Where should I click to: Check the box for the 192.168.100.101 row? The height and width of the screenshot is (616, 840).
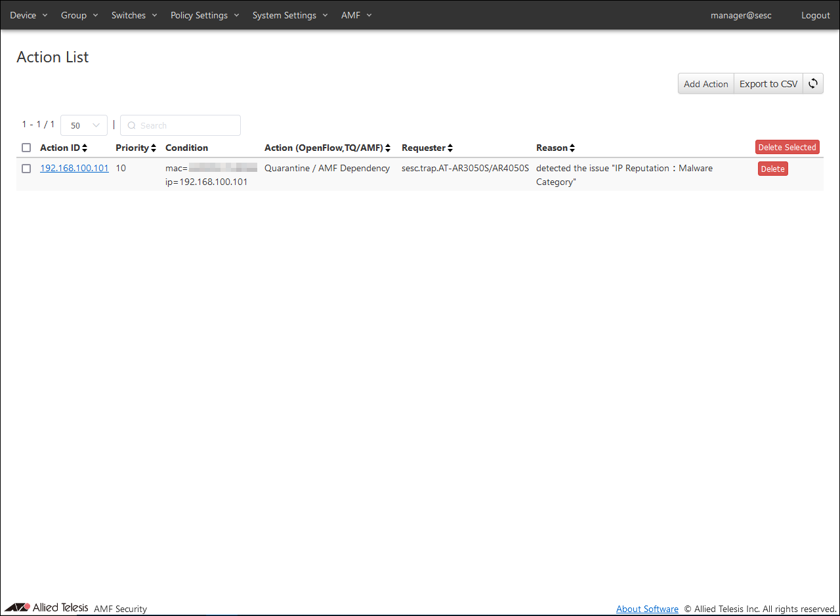coord(26,169)
